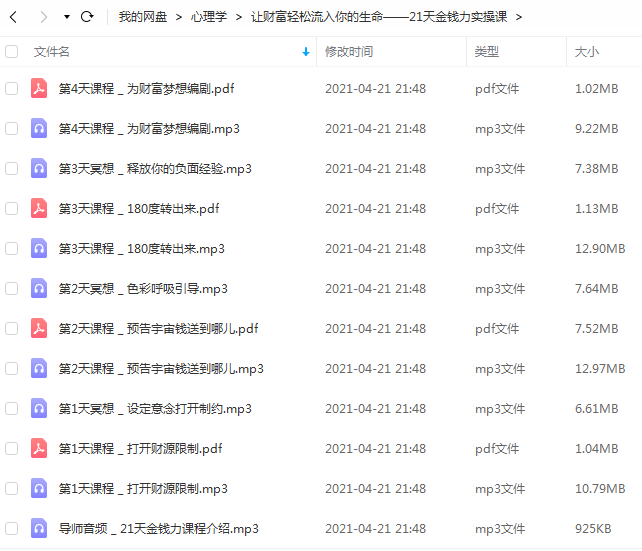Viewport: 642px width, 551px height.
Task: Click mp3 icon of 第3天冥想 释放你的负面经验
Action: [x=39, y=168]
